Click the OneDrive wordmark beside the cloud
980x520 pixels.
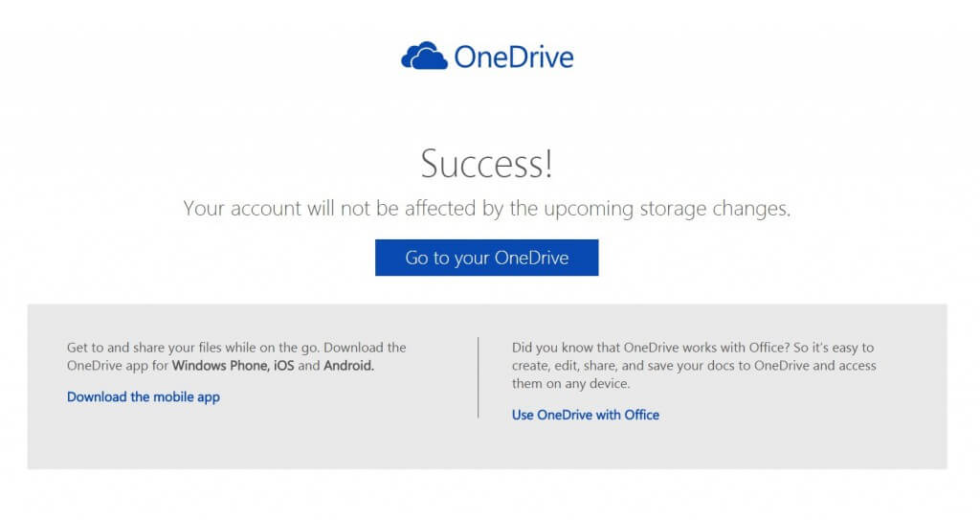(x=514, y=57)
